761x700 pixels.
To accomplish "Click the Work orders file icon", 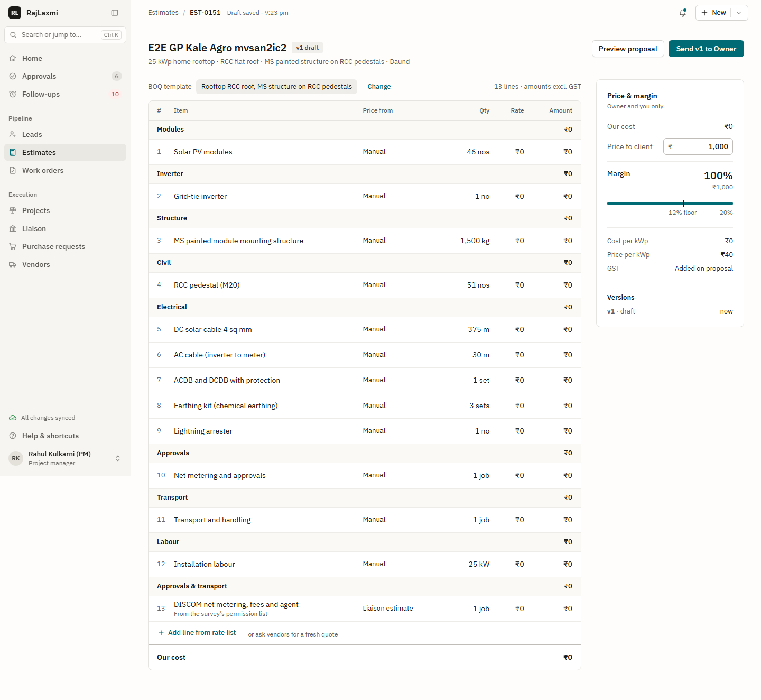I will point(13,170).
